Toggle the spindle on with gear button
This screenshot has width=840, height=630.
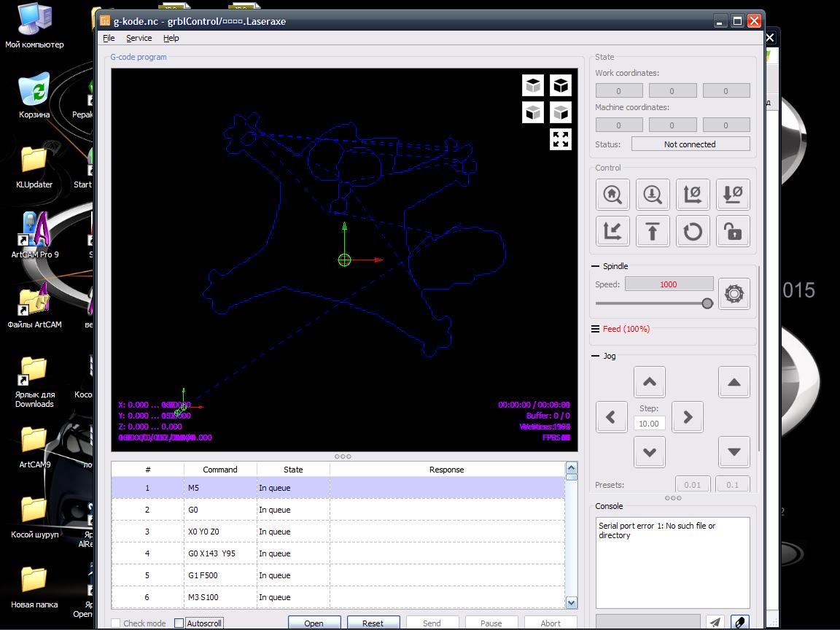[734, 294]
